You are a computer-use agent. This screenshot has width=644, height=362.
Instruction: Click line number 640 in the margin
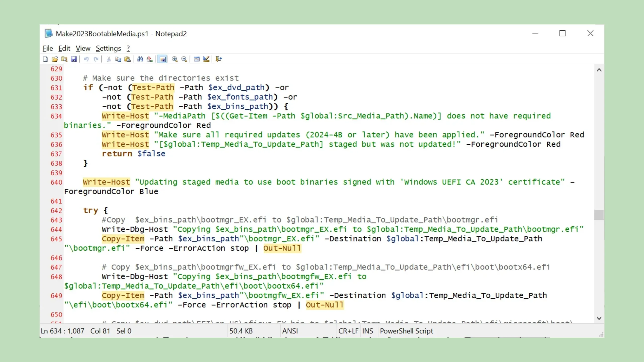(x=56, y=182)
